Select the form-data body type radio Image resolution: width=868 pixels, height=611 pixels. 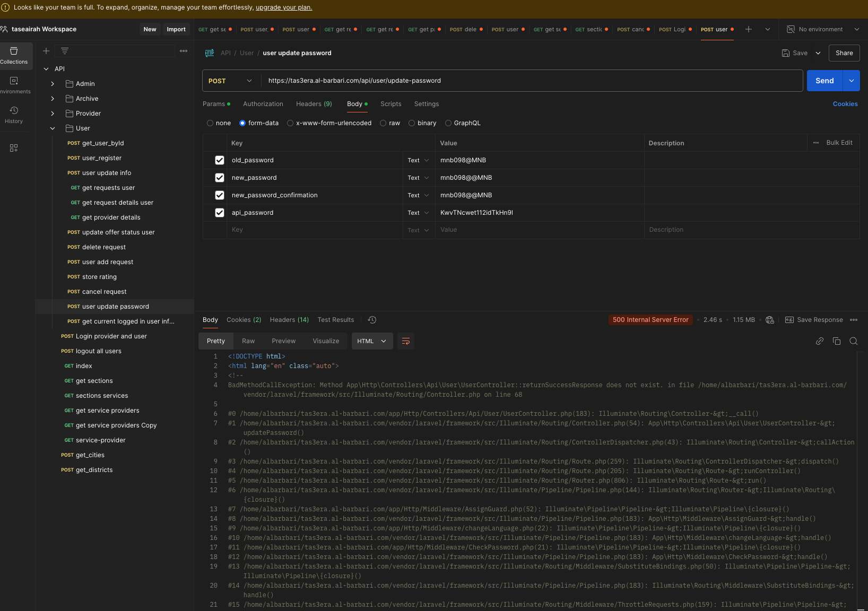click(x=242, y=123)
